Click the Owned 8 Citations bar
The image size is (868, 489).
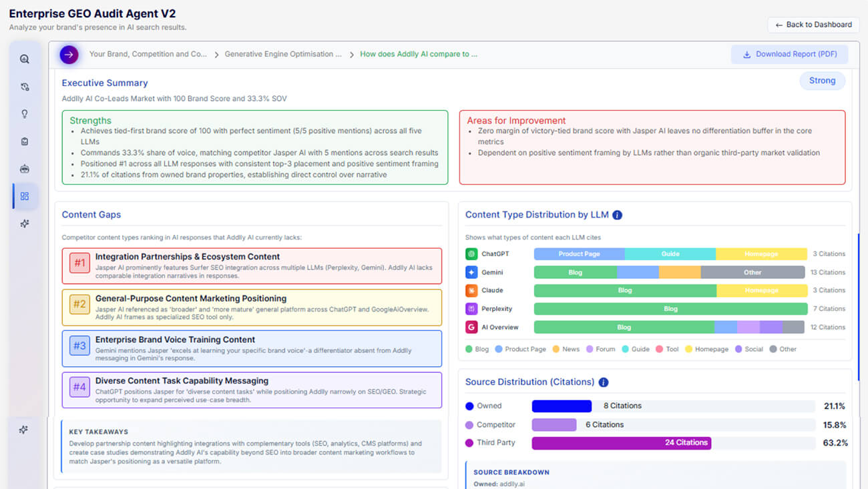tap(562, 406)
